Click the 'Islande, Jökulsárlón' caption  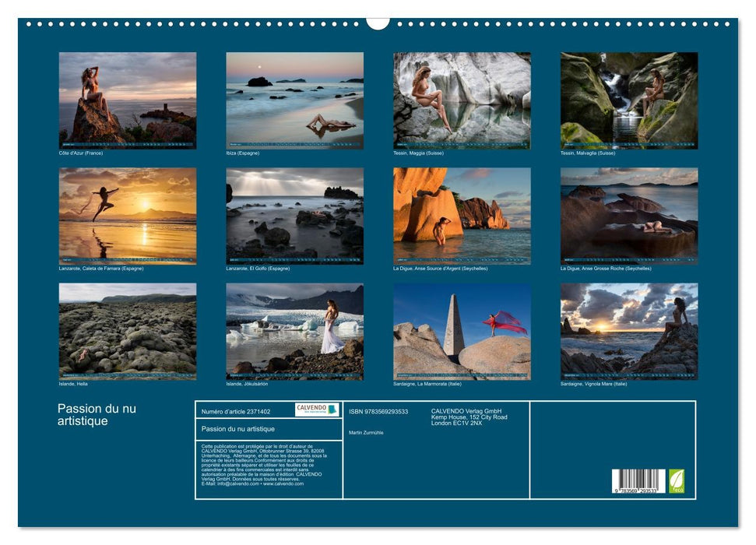pyautogui.click(x=247, y=384)
